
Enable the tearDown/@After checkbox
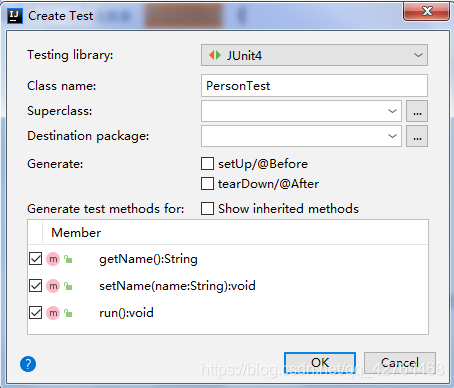(x=207, y=184)
